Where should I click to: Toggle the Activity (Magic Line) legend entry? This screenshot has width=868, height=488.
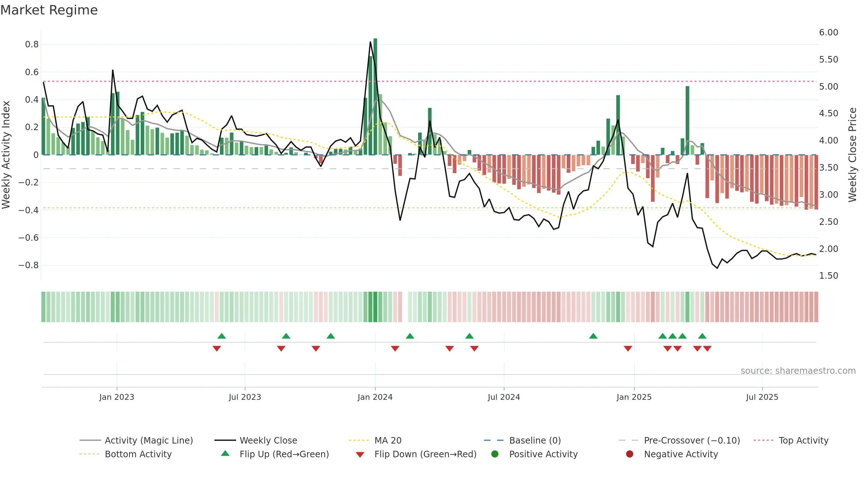(x=136, y=440)
